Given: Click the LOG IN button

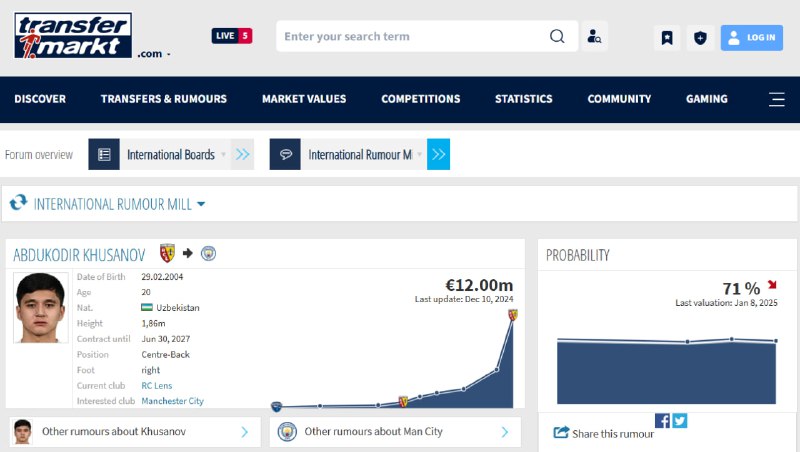Looking at the screenshot, I should pos(752,37).
